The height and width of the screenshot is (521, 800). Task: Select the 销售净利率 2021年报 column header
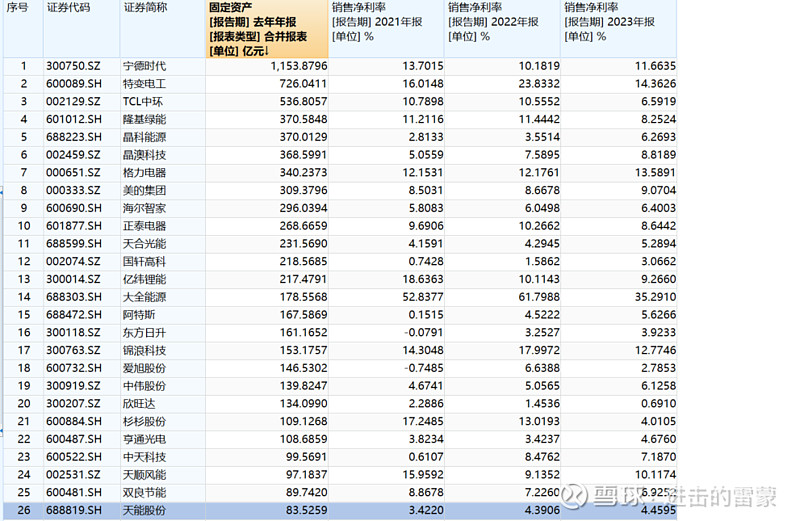click(387, 29)
